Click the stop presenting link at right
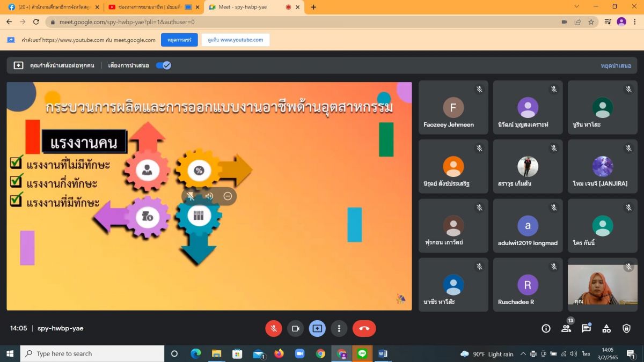 616,65
